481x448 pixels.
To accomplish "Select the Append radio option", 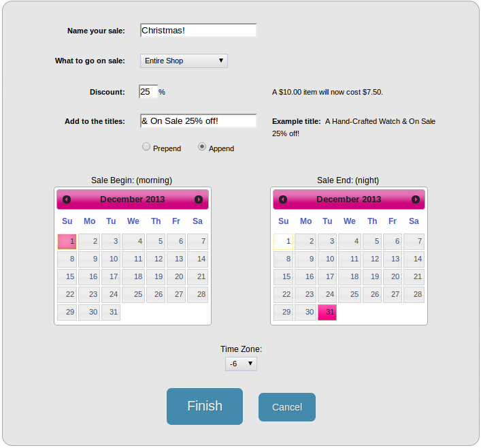I will 202,147.
